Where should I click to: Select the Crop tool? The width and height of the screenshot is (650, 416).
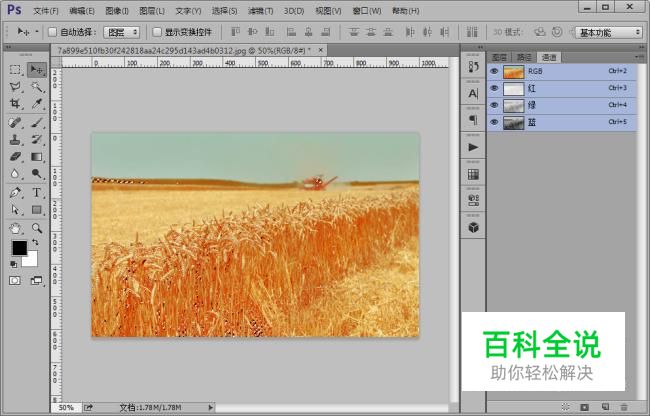coord(15,104)
